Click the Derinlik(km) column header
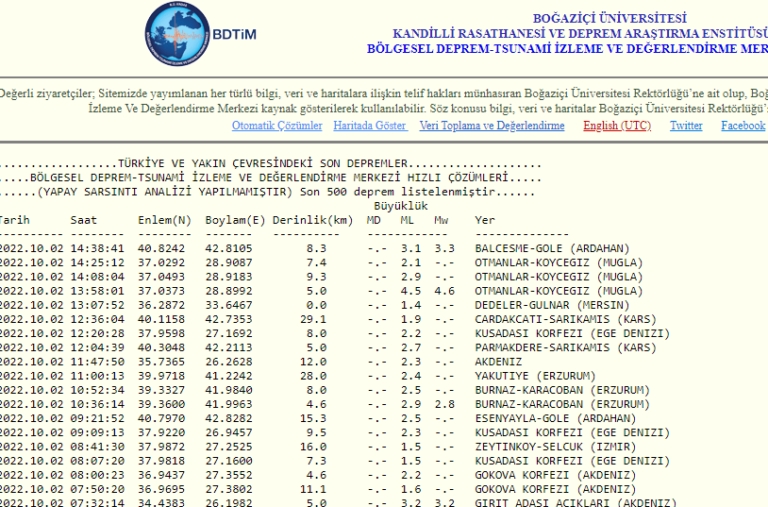Screen dimensions: 768x507 (x=314, y=219)
